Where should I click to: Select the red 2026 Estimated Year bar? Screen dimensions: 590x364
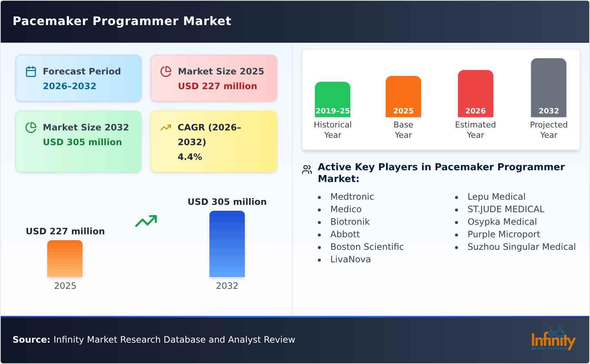475,92
